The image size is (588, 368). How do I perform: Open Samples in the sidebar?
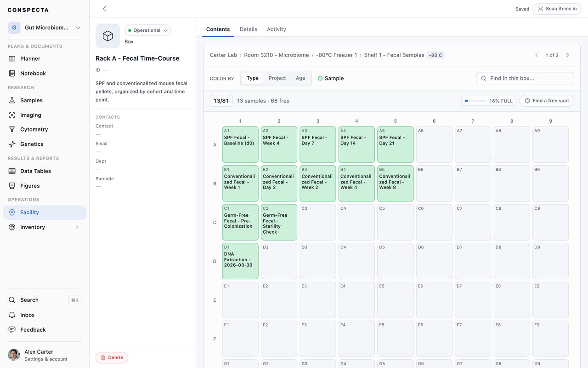pyautogui.click(x=45, y=100)
